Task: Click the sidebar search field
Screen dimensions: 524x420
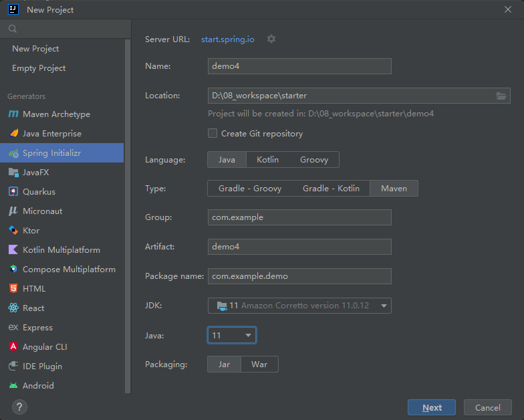Action: 67,29
